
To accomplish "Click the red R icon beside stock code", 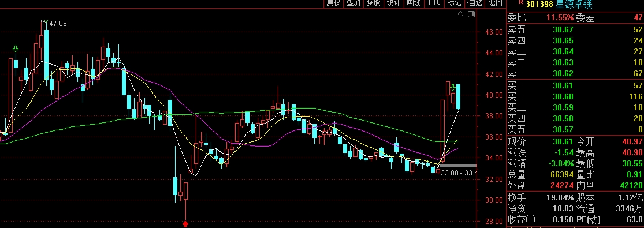I will (521, 2).
